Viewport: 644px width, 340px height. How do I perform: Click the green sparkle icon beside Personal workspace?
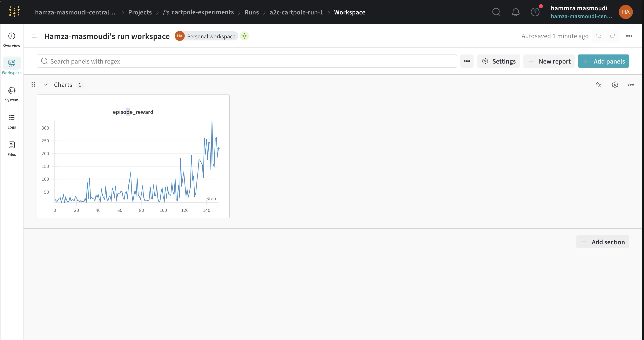(244, 36)
